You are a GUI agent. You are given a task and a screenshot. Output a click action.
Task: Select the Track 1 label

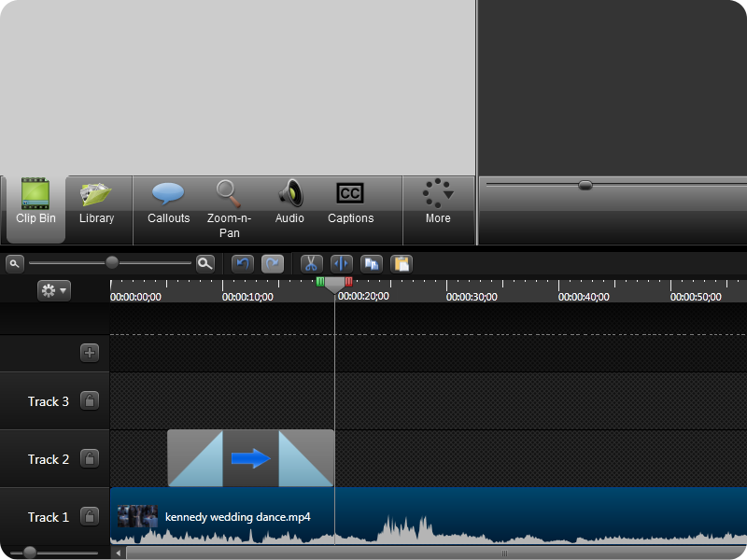[49, 517]
